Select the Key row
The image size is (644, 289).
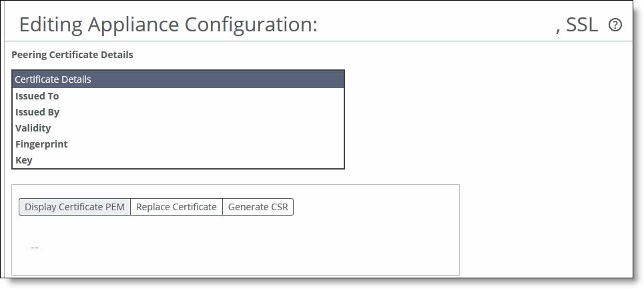pyautogui.click(x=178, y=160)
